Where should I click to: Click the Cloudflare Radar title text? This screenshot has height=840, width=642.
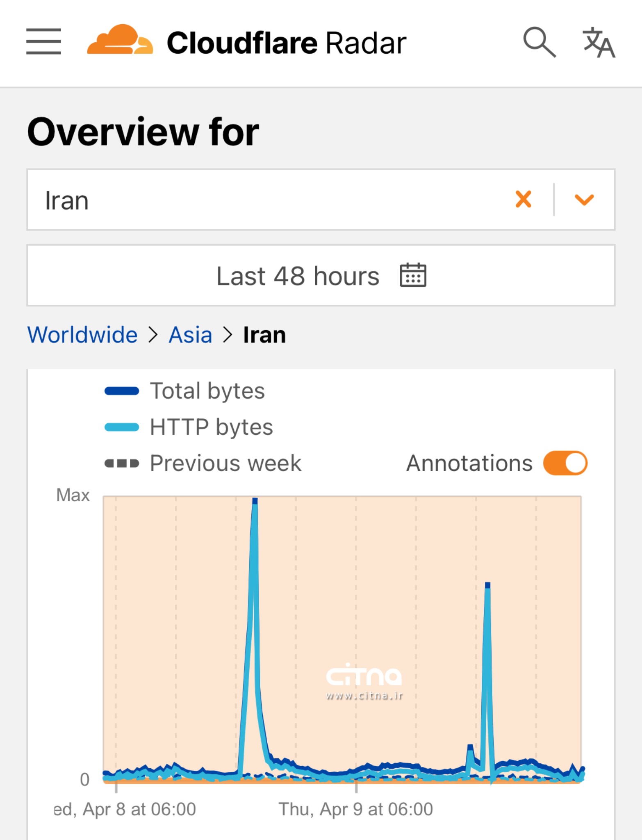pyautogui.click(x=286, y=43)
